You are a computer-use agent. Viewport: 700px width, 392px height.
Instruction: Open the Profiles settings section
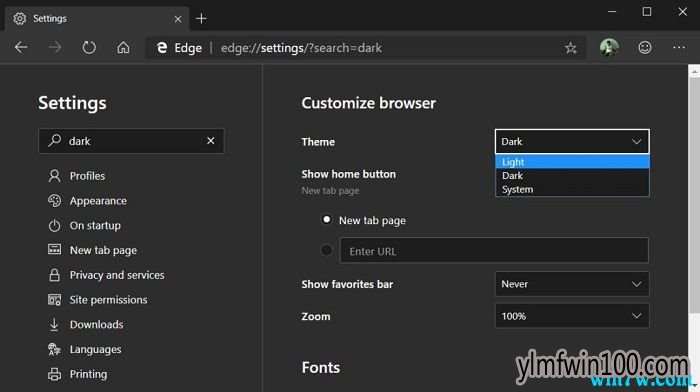coord(88,176)
